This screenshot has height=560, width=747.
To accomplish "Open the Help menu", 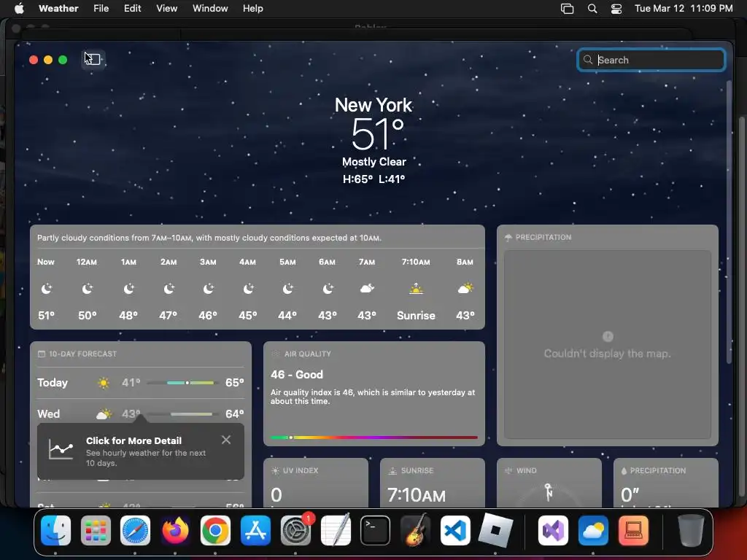I will point(252,8).
